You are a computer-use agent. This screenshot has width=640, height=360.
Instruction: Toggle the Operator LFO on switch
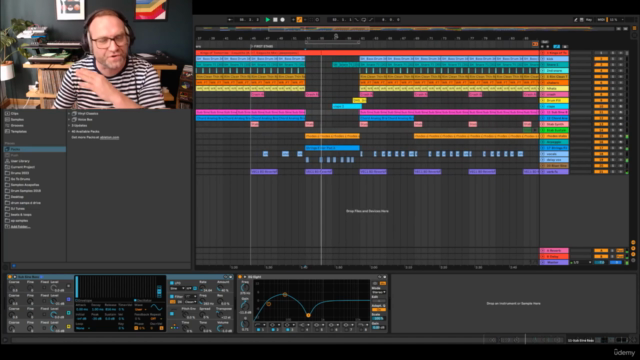coord(171,283)
